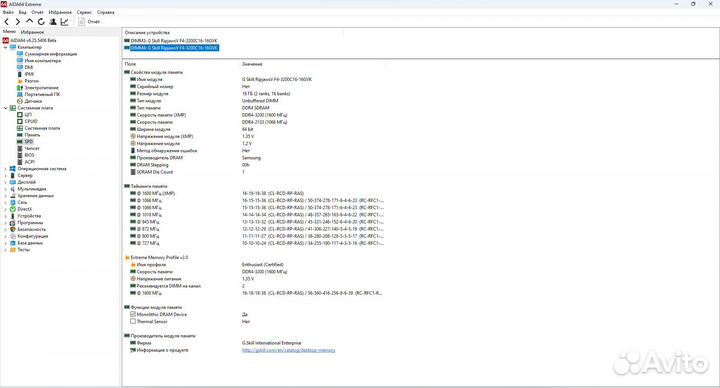Viewport: 720px width, 388px height.
Task: Open the Файл menu
Action: click(x=8, y=12)
